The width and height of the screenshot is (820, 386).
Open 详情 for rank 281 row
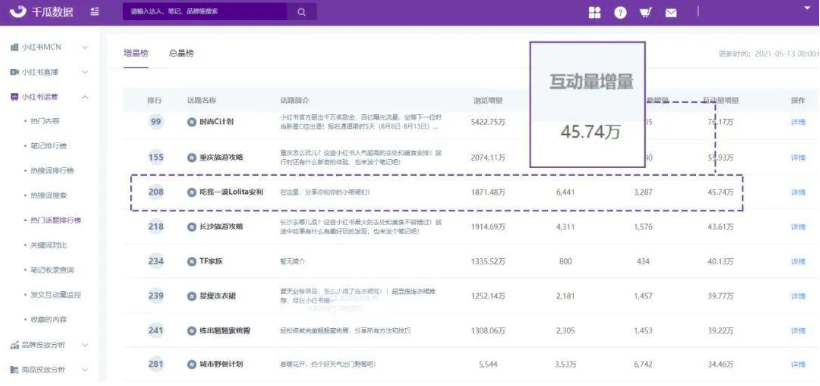(x=798, y=365)
